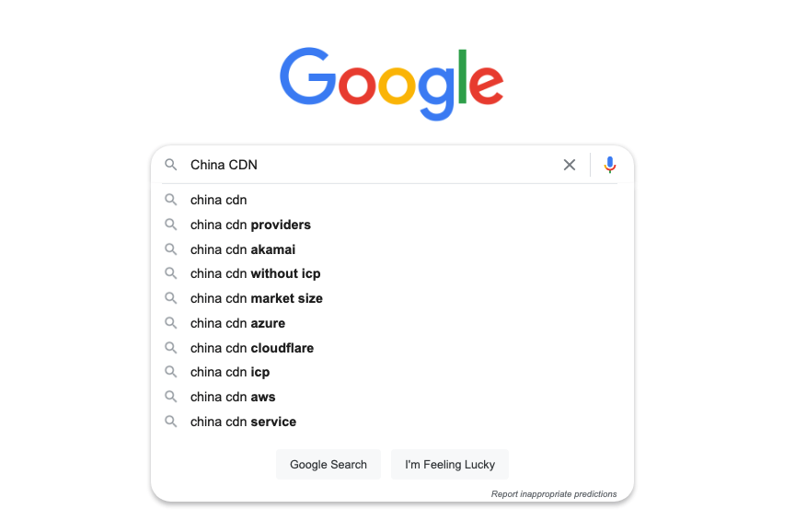
Task: Click magnifier icon beside 'china cdn akamai'
Action: coord(170,249)
